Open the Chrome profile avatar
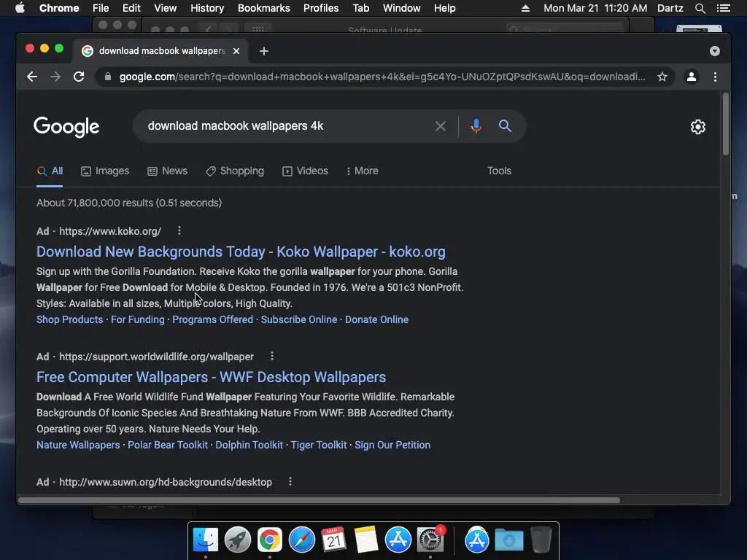The width and height of the screenshot is (747, 560). 692,77
